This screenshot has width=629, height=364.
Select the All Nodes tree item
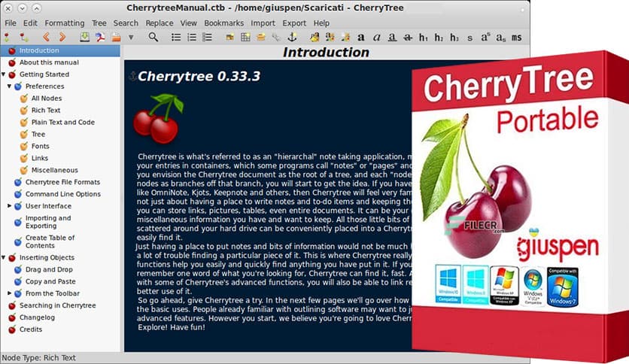[x=47, y=99]
